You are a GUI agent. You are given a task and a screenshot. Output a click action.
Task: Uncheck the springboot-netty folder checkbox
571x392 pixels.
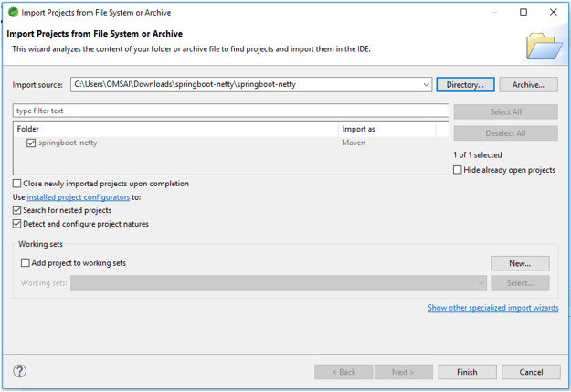pyautogui.click(x=31, y=143)
